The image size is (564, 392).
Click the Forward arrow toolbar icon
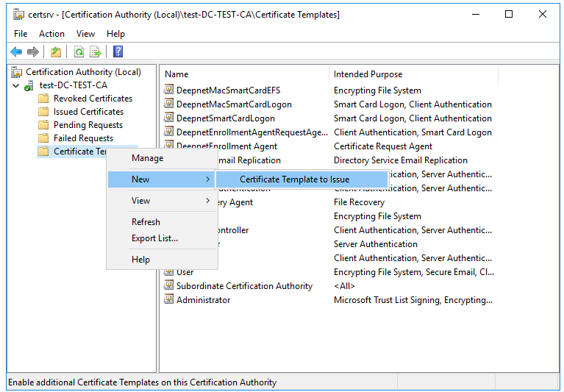tap(32, 51)
